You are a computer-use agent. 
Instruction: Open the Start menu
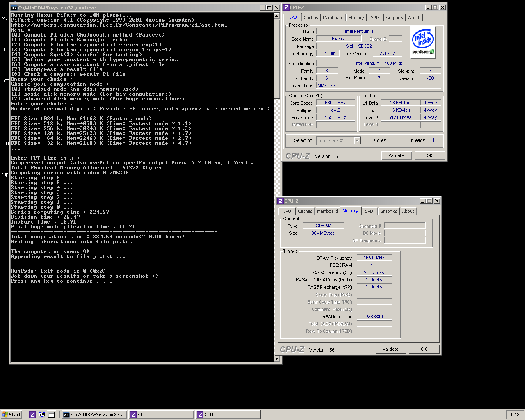11,415
